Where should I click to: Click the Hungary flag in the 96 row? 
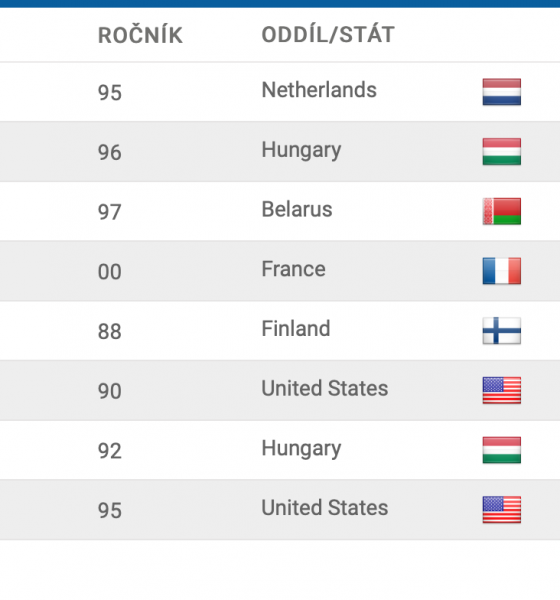tap(501, 152)
